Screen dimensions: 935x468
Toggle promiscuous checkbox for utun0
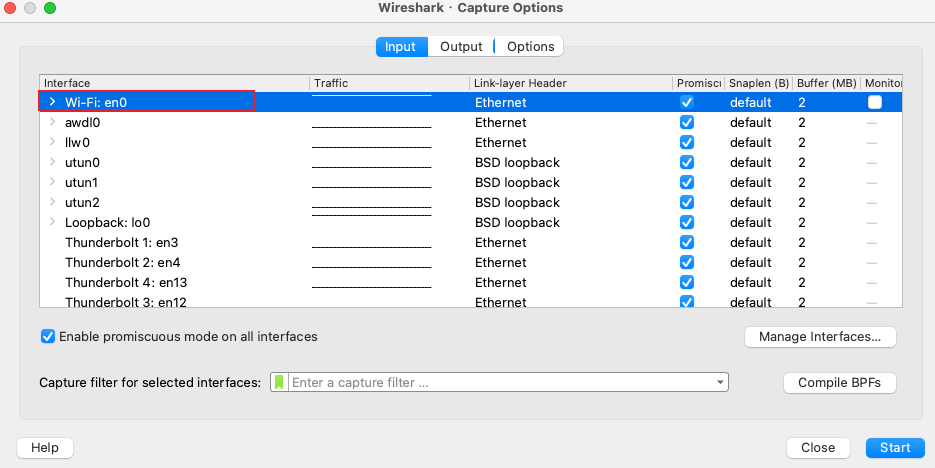(687, 162)
